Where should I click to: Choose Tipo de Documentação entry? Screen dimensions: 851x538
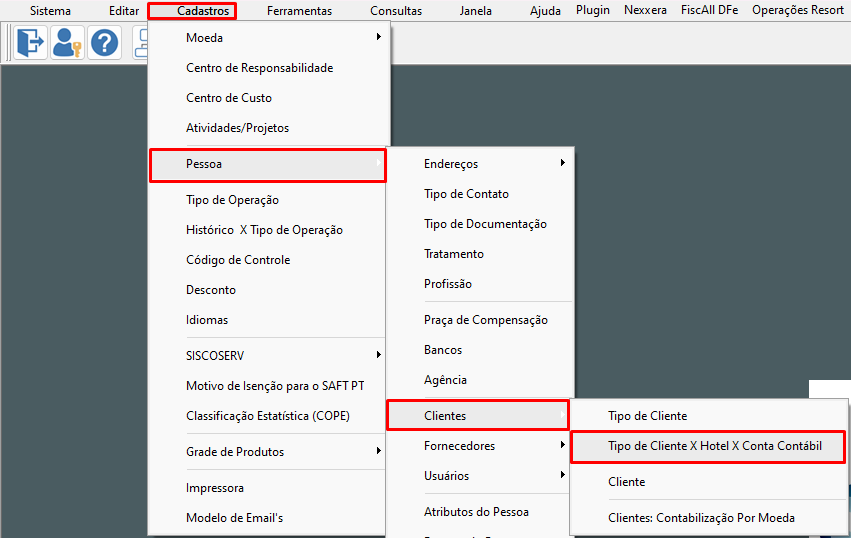tap(480, 224)
